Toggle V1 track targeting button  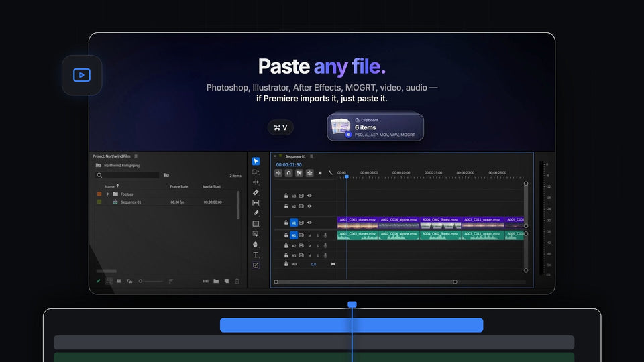pos(294,223)
